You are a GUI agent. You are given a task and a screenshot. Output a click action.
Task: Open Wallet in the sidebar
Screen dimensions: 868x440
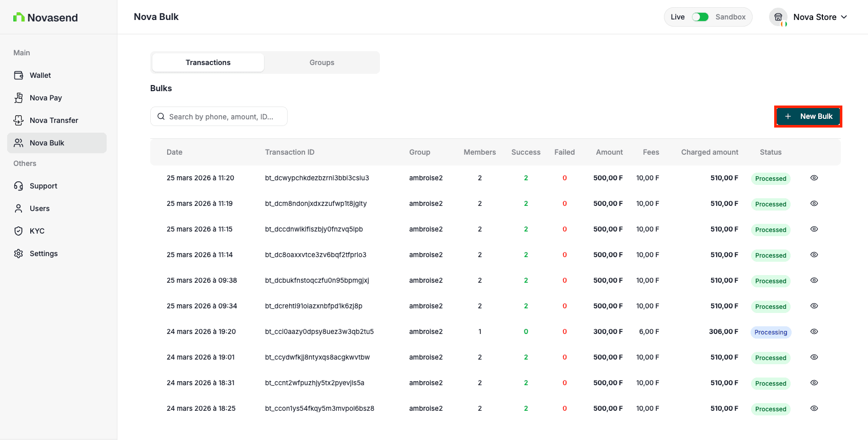click(57, 75)
